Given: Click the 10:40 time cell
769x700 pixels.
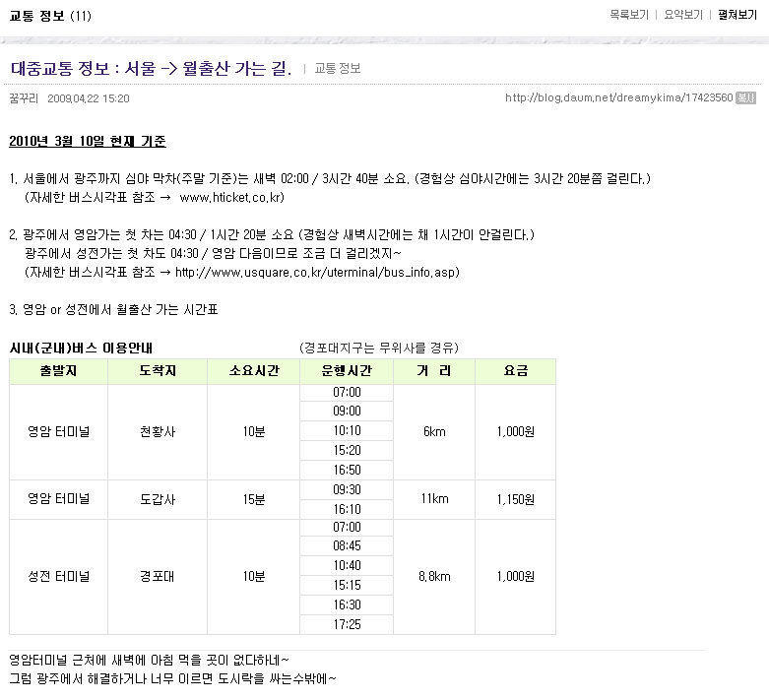Looking at the screenshot, I should pyautogui.click(x=347, y=565).
